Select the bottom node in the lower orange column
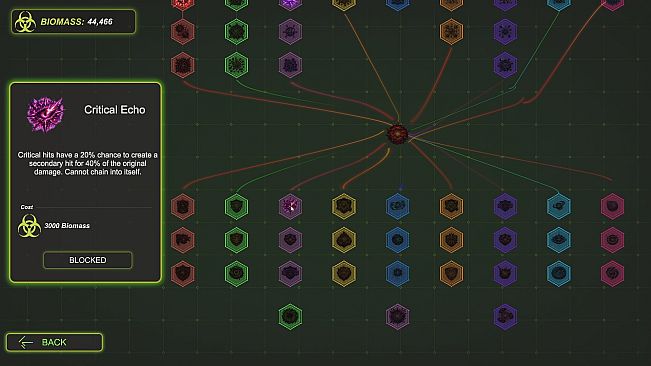This screenshot has width=651, height=366. (x=451, y=273)
